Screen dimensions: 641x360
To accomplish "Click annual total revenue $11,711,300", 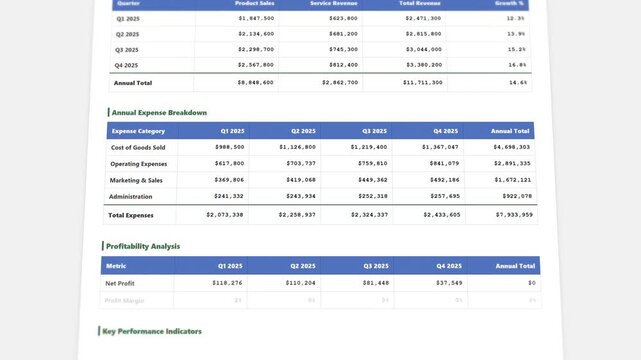I will 423,83.
